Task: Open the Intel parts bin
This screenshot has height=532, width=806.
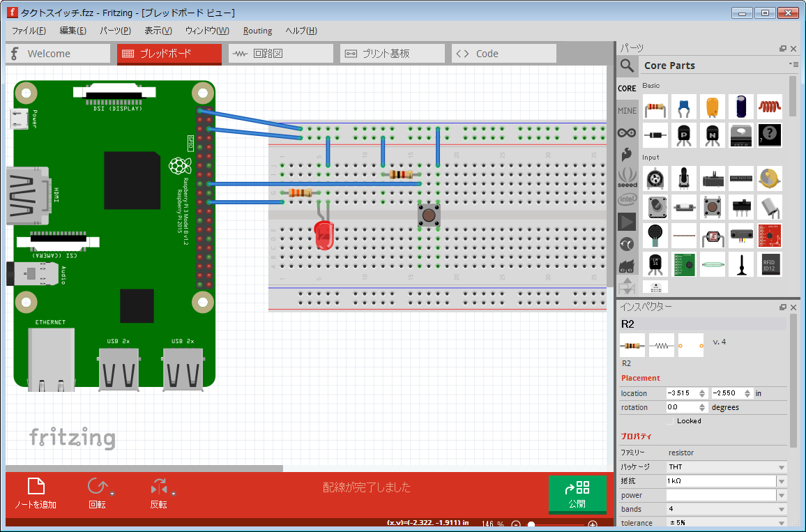Action: (627, 199)
